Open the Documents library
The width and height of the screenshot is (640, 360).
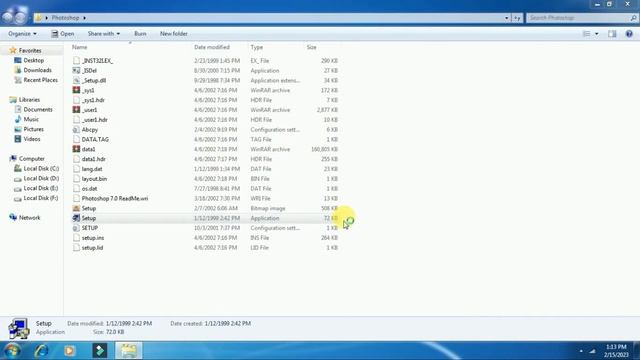pos(38,109)
